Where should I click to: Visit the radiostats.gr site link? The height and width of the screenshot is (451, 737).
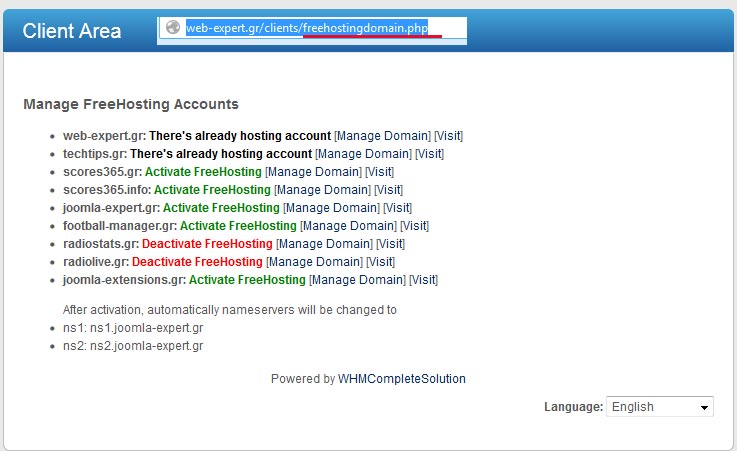(x=391, y=244)
